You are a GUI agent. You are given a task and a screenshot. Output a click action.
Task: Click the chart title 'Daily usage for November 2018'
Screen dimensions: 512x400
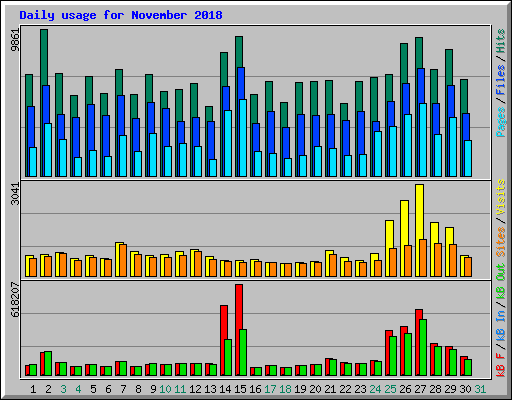121,15
